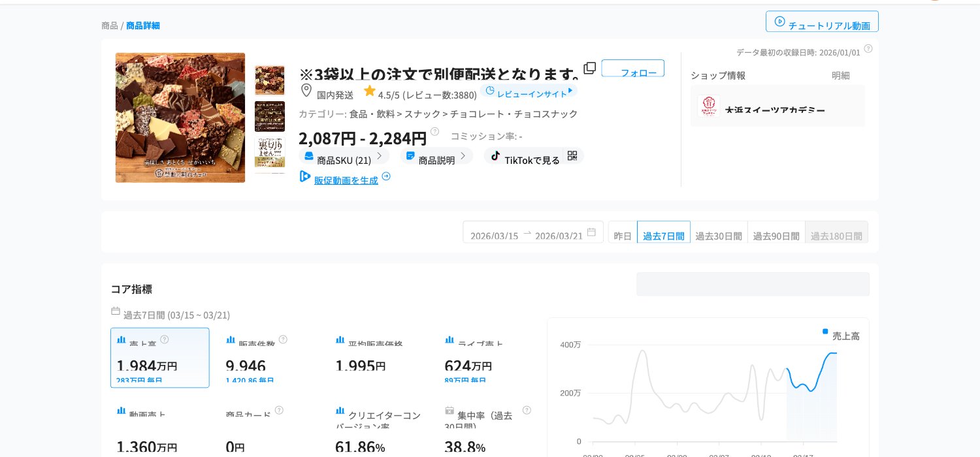Click the TikTok music note icon
This screenshot has height=457, width=980.
click(497, 156)
